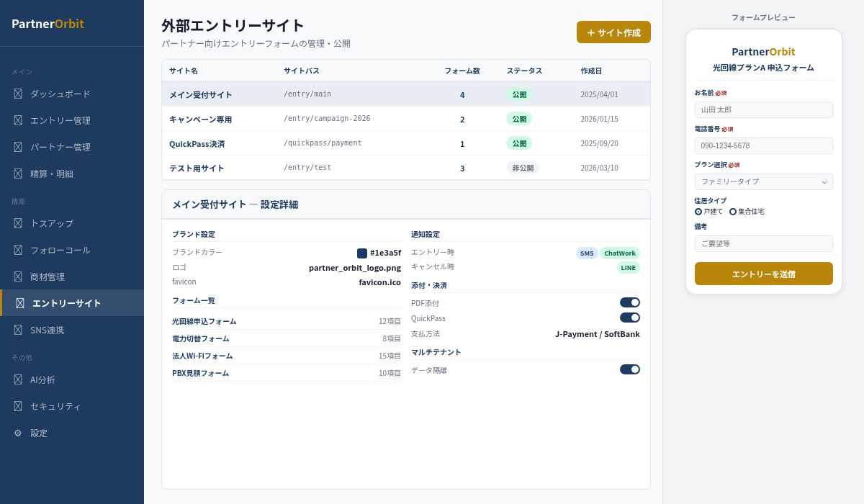Viewport: 864px width, 504px height.
Task: Click the お名前 input field
Action: 763,109
